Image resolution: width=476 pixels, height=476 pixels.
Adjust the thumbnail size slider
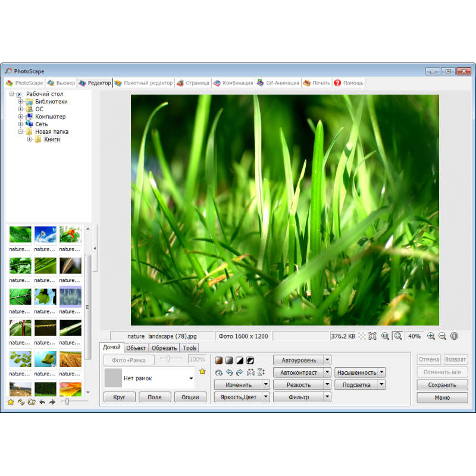coord(67,402)
